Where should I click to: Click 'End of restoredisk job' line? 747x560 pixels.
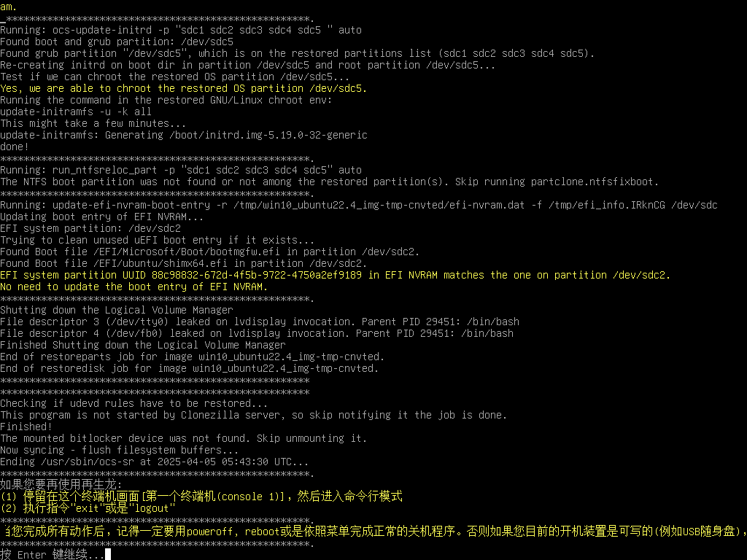(190, 368)
